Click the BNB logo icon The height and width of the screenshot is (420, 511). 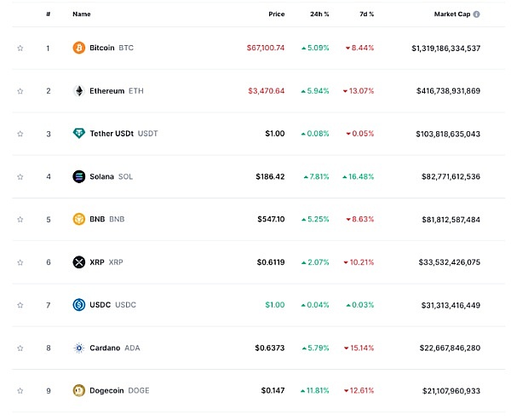point(78,220)
